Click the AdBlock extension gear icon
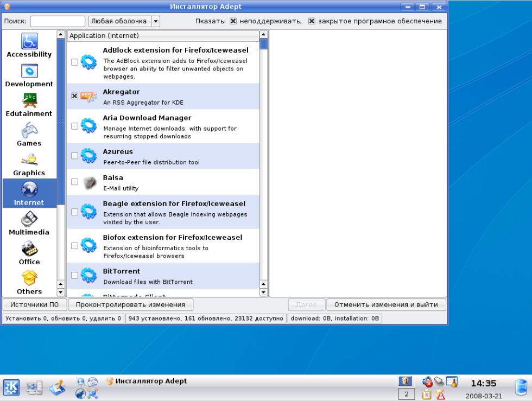The image size is (532, 401). (89, 62)
